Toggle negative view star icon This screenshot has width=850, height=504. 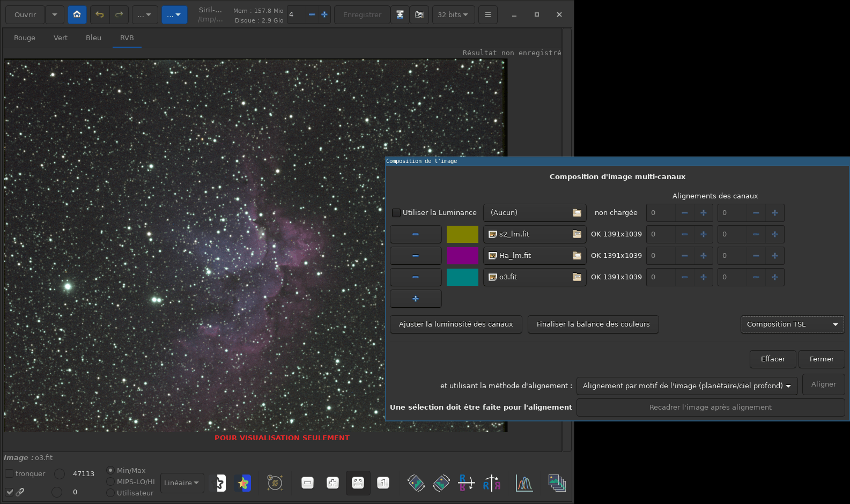tap(220, 483)
